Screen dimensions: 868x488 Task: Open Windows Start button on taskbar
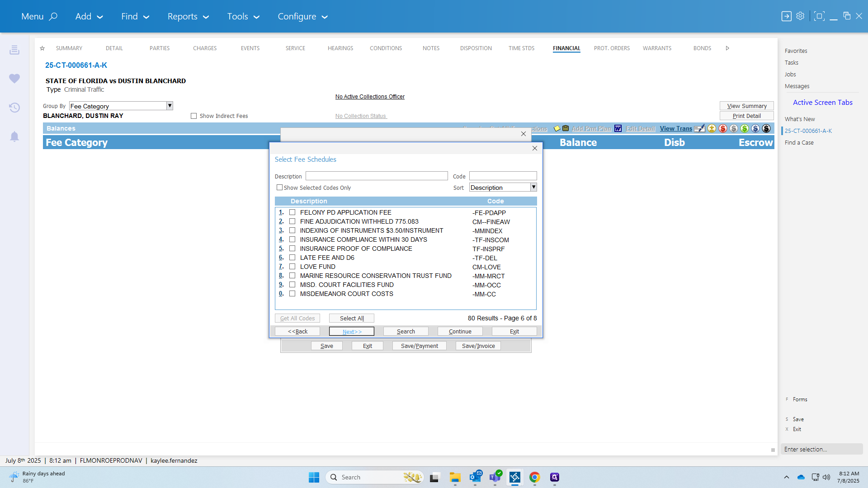314,477
